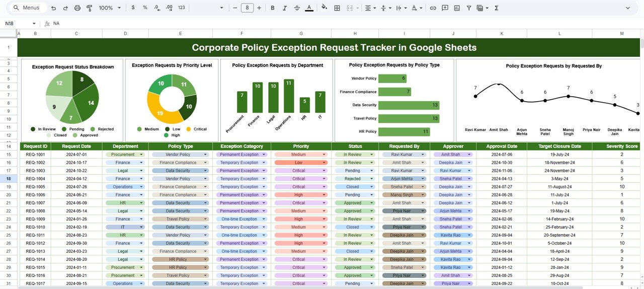Open the fill color picker

325,8
